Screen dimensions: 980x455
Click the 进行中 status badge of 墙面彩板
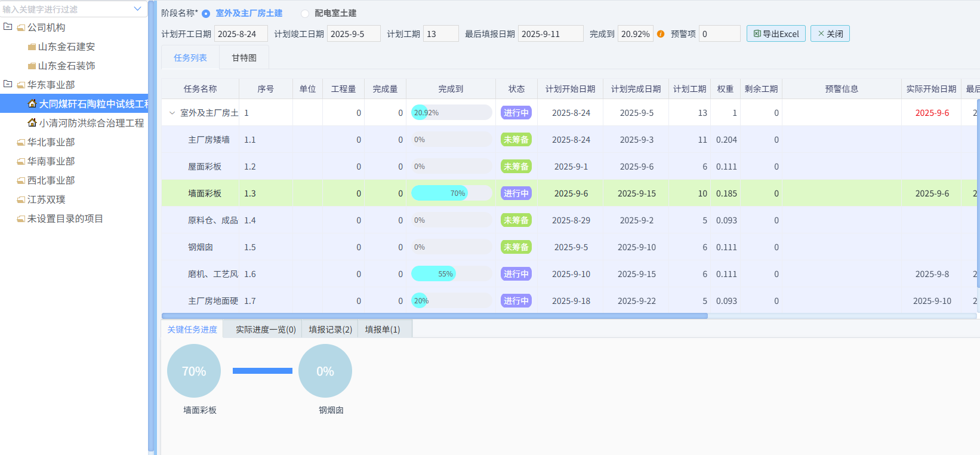pyautogui.click(x=516, y=193)
